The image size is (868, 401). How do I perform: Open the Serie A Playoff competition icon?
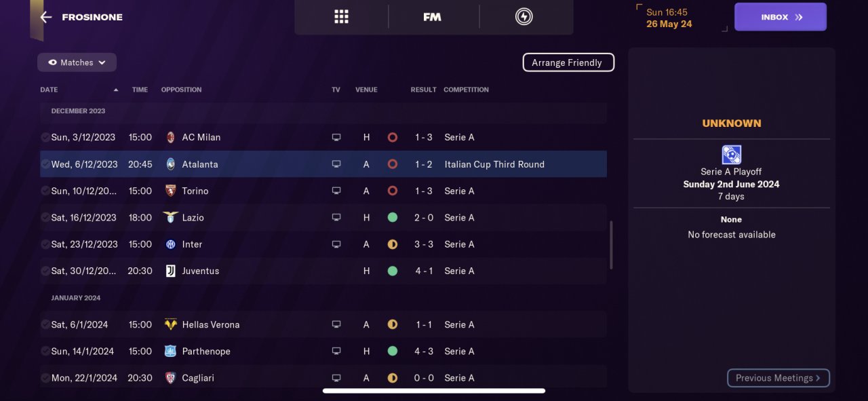pos(731,155)
